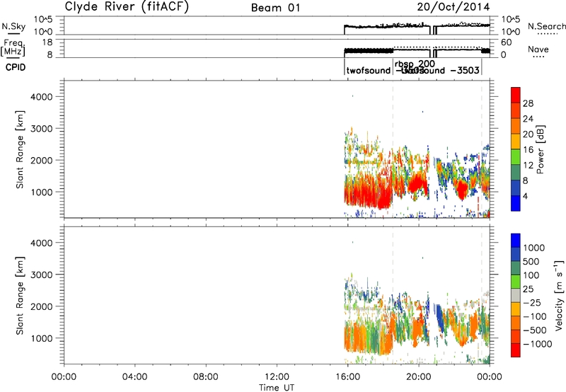
Task: Click the "N.Search" legend label
Action: pos(546,26)
